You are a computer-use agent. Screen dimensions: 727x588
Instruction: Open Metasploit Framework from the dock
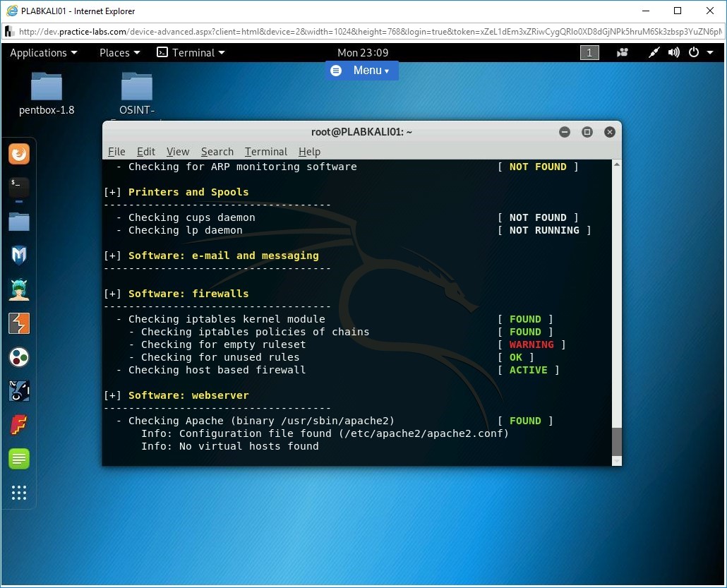pyautogui.click(x=19, y=256)
